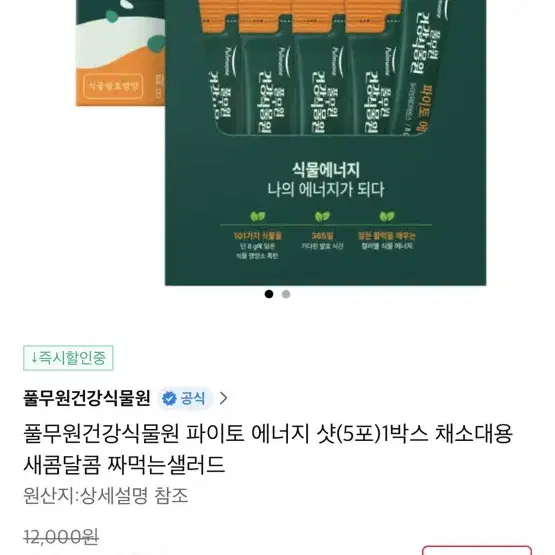Open brand page via chevron arrow
The image size is (555, 555).
coord(223,399)
